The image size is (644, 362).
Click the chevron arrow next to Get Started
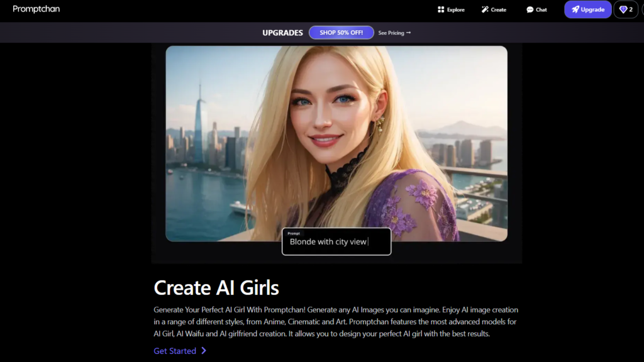[204, 351]
